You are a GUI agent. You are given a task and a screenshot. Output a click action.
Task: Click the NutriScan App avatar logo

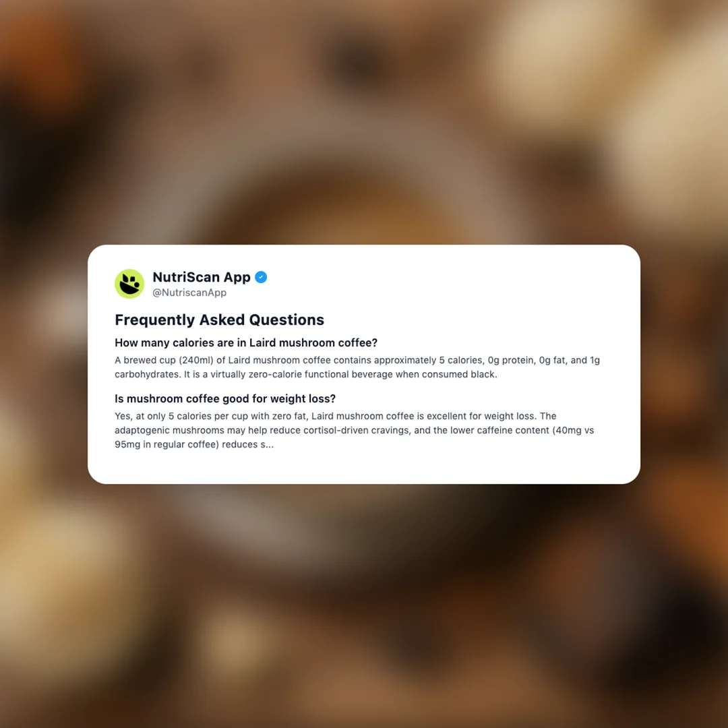tap(129, 284)
